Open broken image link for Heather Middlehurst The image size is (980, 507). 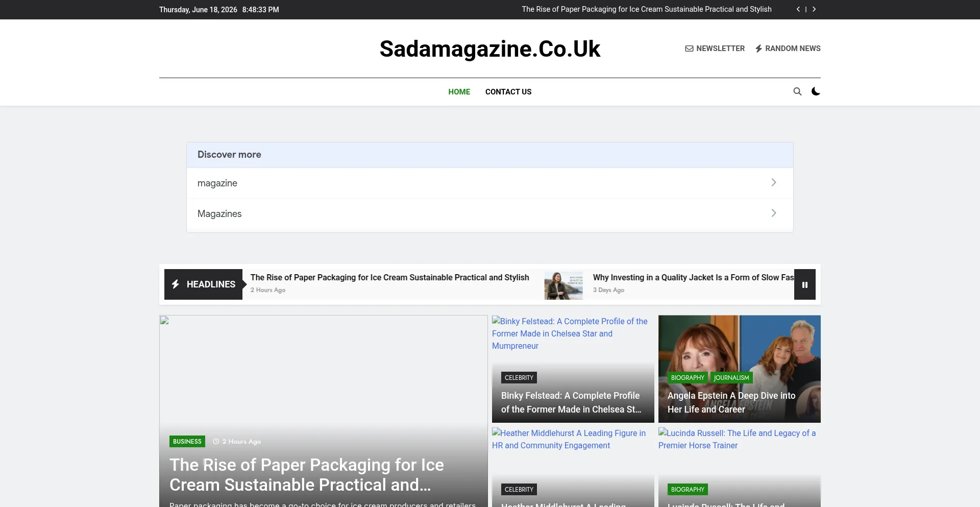569,439
